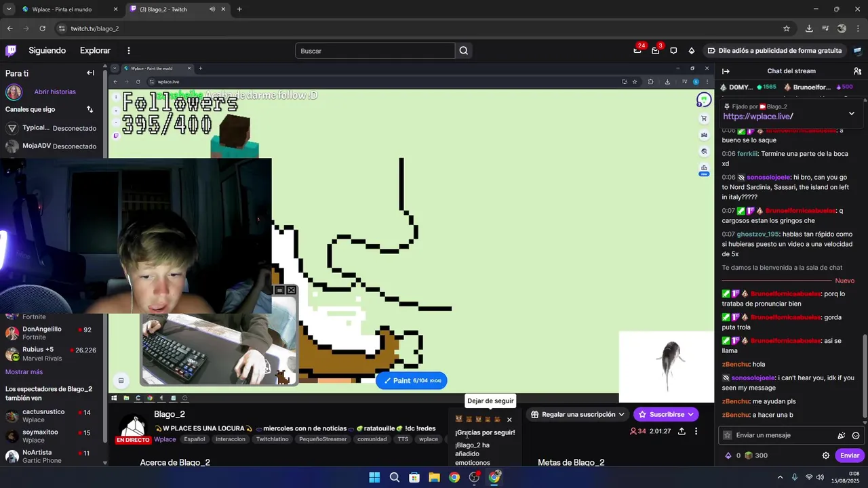Click the channel points block icon showing 300

[749, 455]
